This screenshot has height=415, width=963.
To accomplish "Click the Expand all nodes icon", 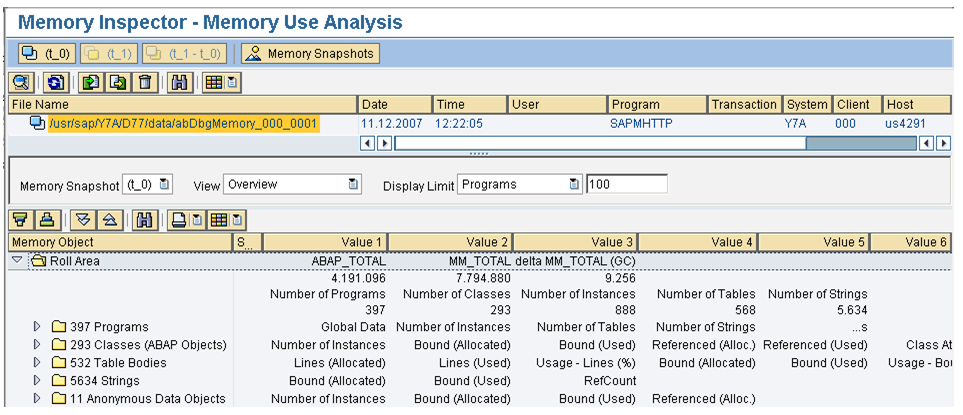I will coord(84,220).
